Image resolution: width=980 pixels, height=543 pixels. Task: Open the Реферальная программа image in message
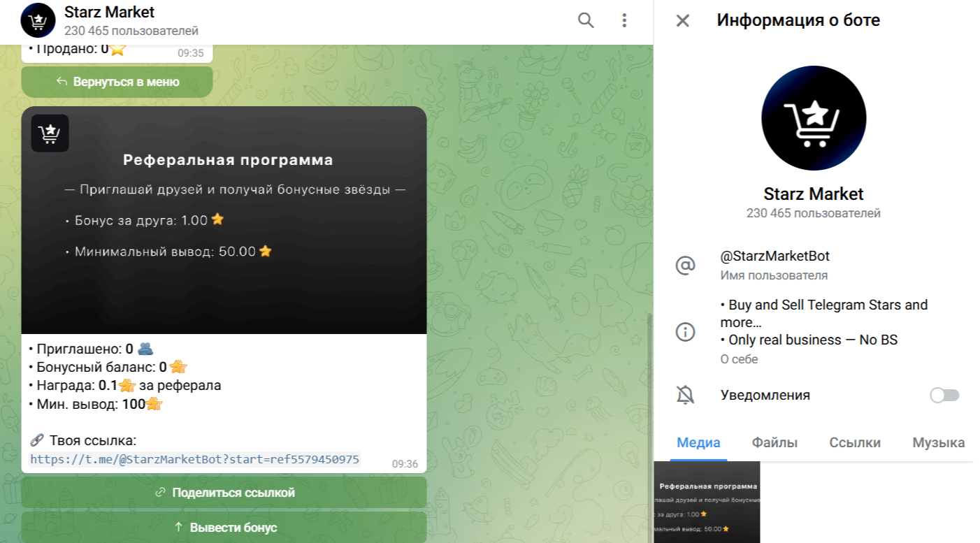click(x=224, y=220)
